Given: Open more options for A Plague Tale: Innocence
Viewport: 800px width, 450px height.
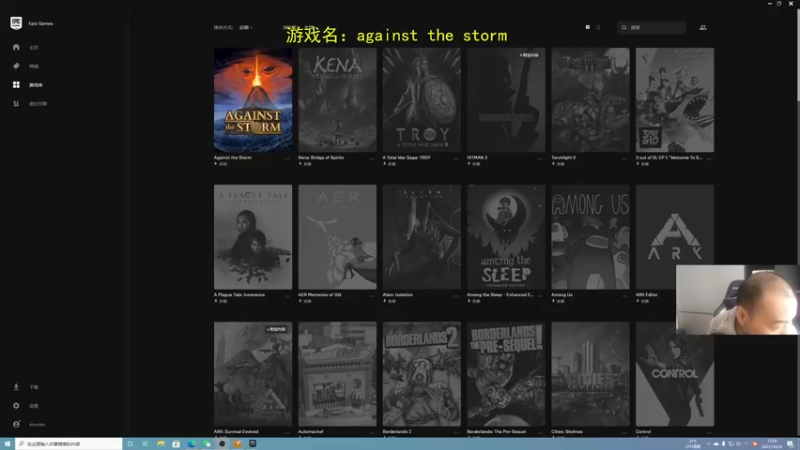Looking at the screenshot, I should (x=287, y=295).
